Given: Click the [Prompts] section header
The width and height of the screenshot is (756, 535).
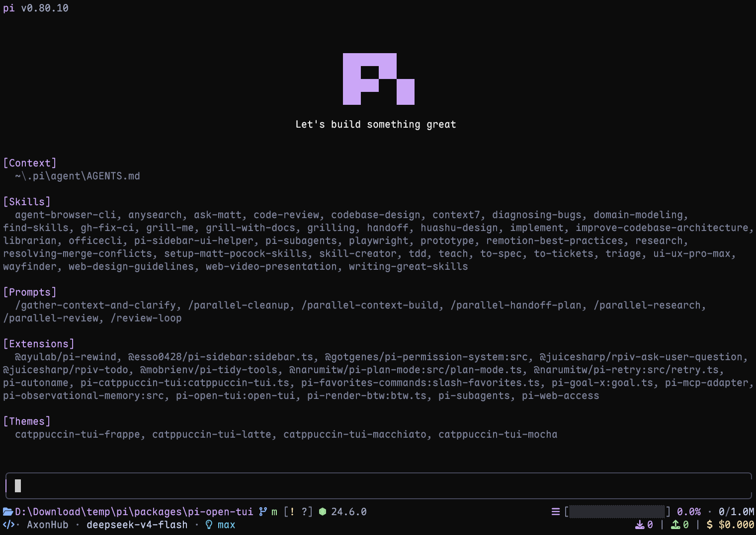Looking at the screenshot, I should point(30,292).
